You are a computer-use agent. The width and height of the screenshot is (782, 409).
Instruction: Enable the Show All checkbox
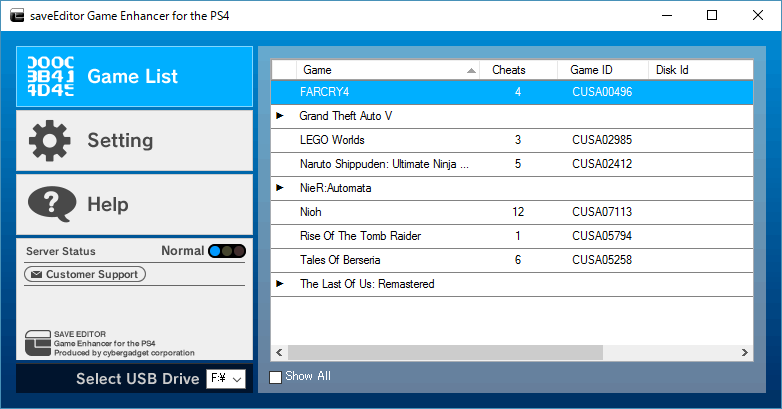276,377
